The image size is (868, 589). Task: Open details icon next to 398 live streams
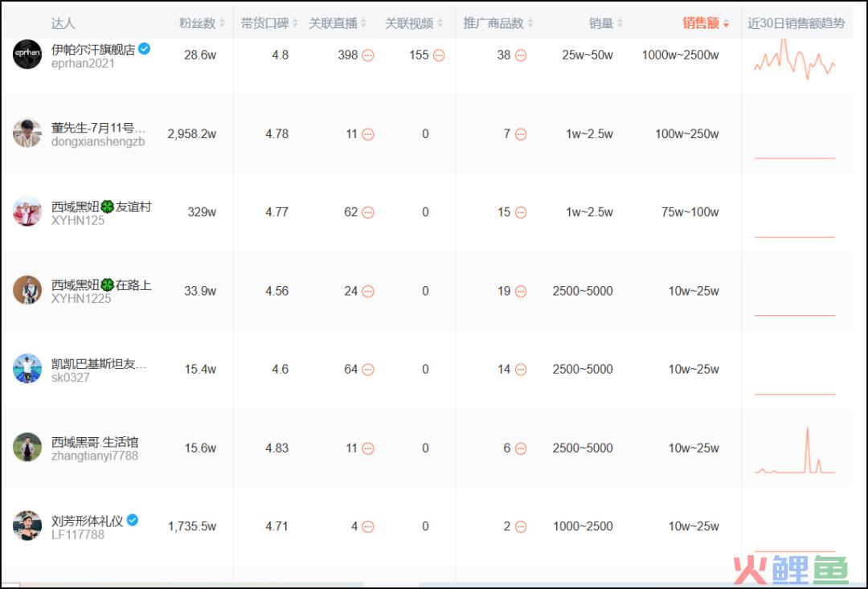coord(367,55)
